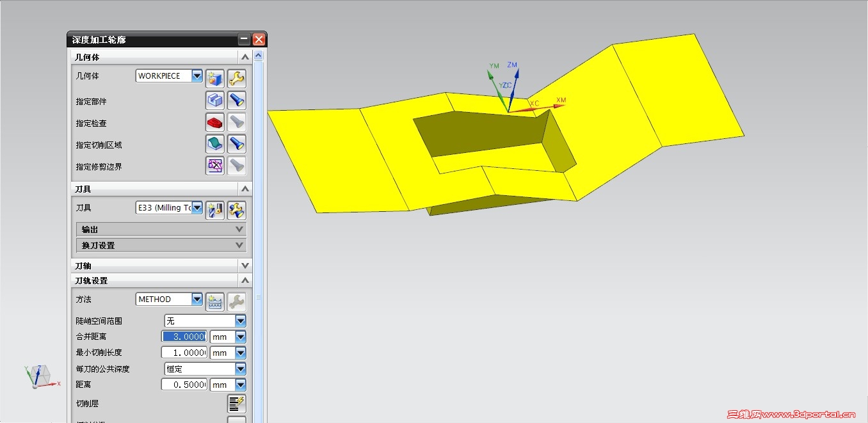Click the new geometry icon beside WORKPIECE

[x=214, y=79]
